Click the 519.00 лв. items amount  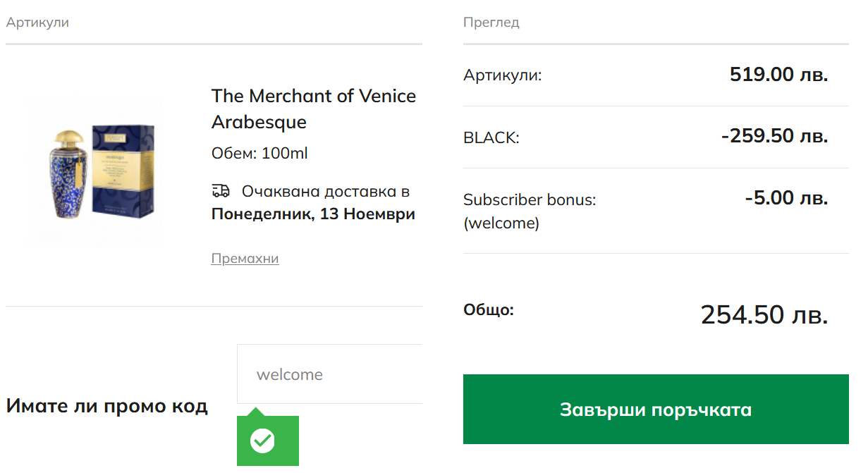tap(778, 75)
